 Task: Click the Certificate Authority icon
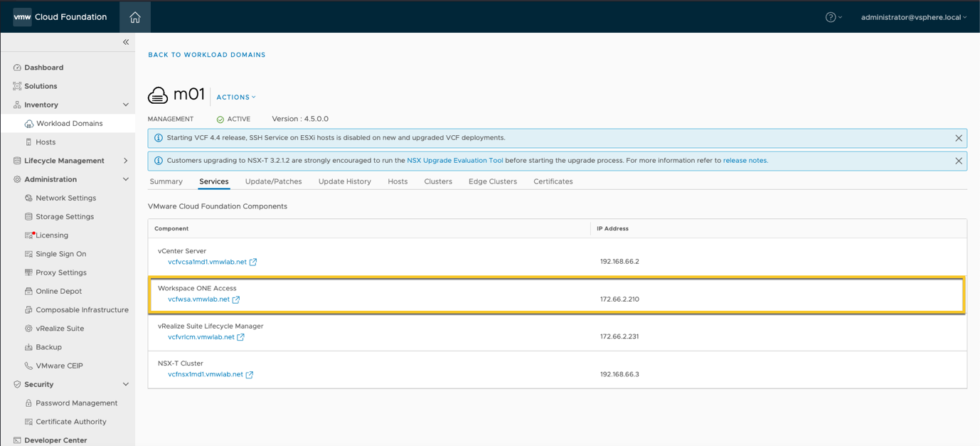pyautogui.click(x=28, y=422)
